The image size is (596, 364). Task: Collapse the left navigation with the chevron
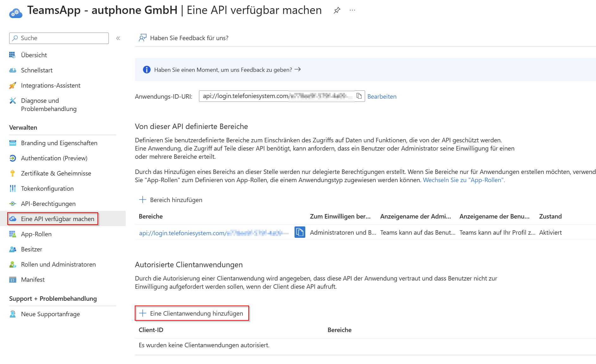point(118,38)
